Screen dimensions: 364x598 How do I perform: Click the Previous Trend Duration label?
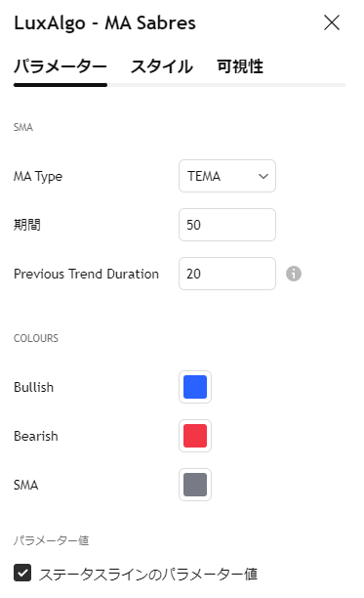86,274
